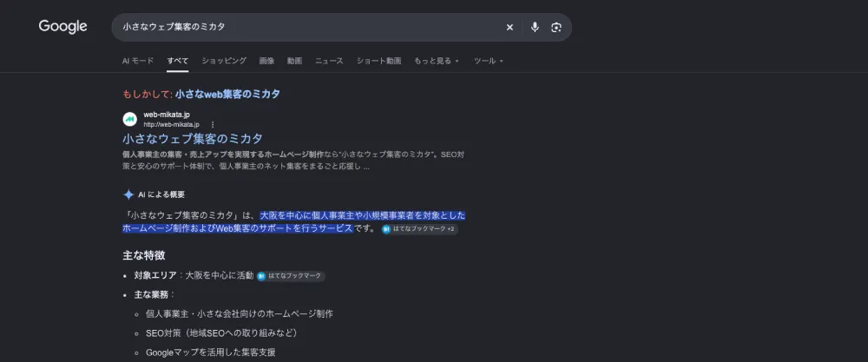Click the http://web-mikata.jp URL text

[172, 124]
